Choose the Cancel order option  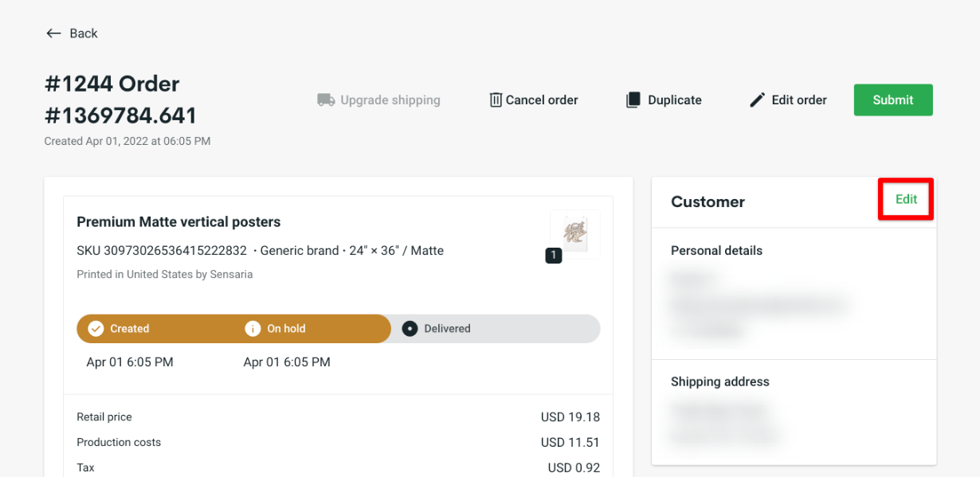click(542, 100)
